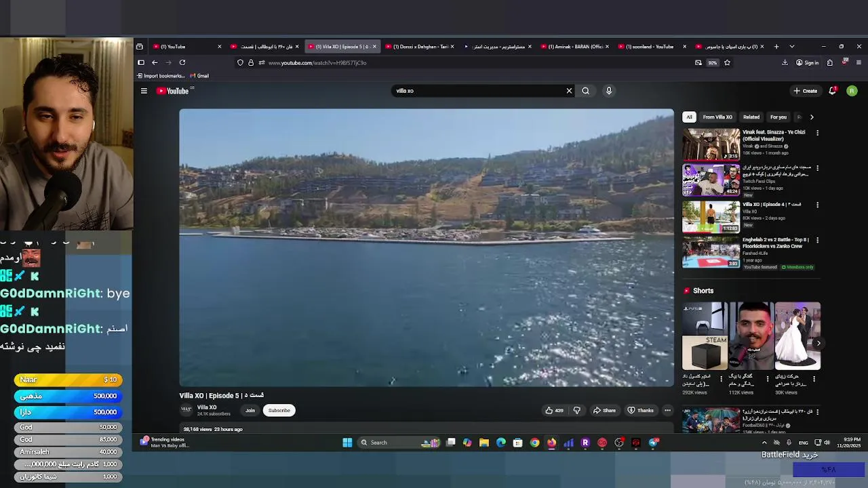
Task: Select the 'For you' filter chip
Action: pyautogui.click(x=778, y=117)
